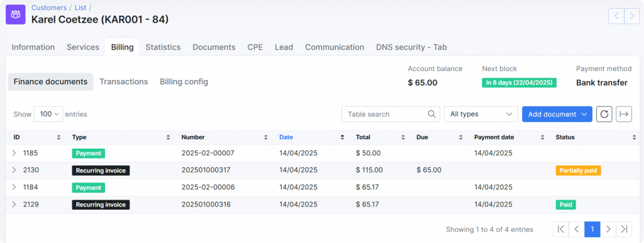Go to next page in pagination
This screenshot has height=243, width=644.
coord(608,229)
